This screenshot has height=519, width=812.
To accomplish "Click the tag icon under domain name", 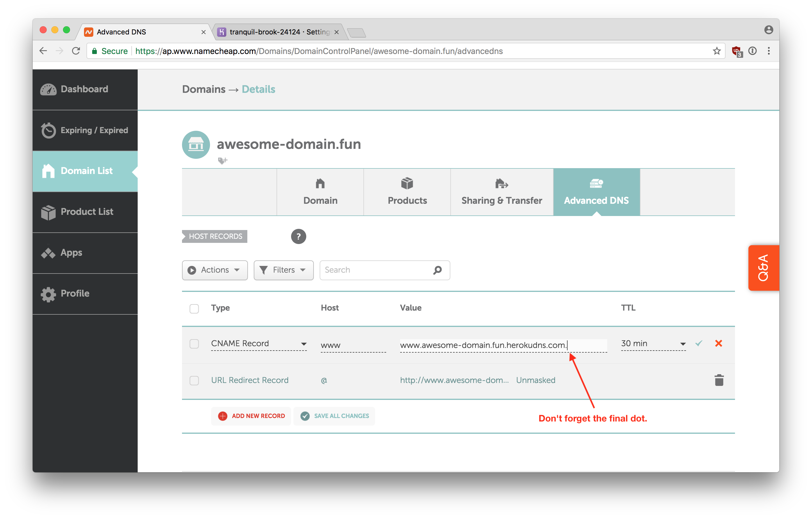I will [222, 161].
